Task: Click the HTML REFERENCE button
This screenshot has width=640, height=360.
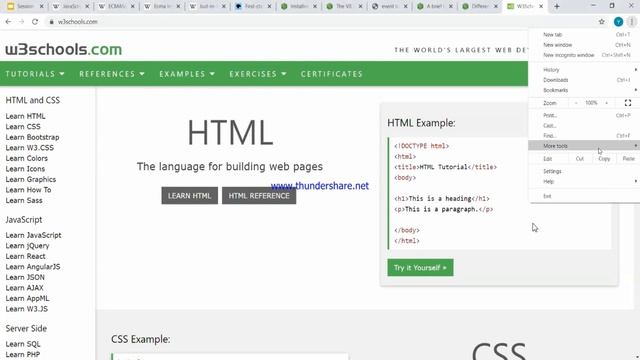Action: tap(259, 196)
